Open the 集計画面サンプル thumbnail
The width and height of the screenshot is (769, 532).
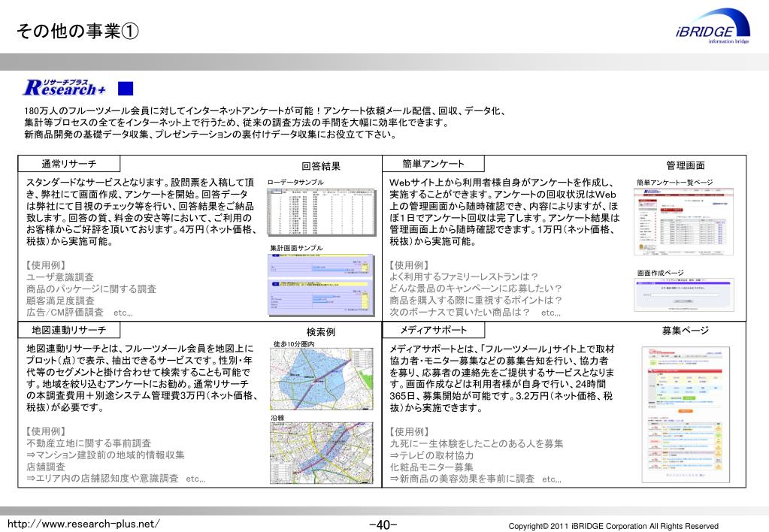pyautogui.click(x=322, y=284)
